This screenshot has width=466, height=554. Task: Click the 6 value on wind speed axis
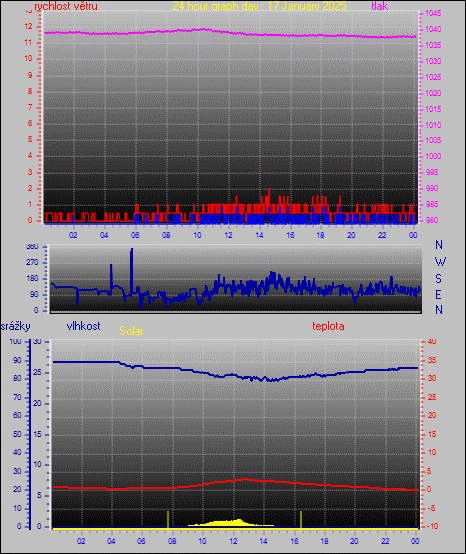pos(30,123)
